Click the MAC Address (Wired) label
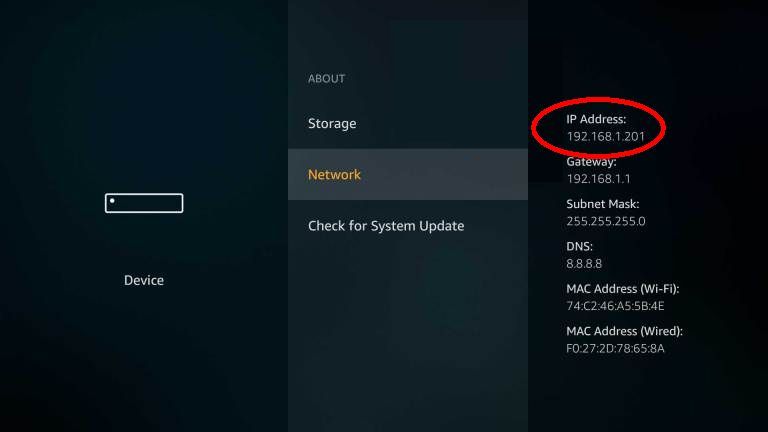 pyautogui.click(x=624, y=331)
